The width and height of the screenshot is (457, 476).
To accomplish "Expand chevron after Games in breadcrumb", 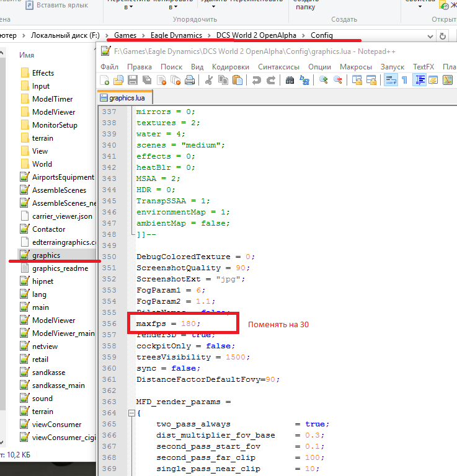I will coord(143,35).
